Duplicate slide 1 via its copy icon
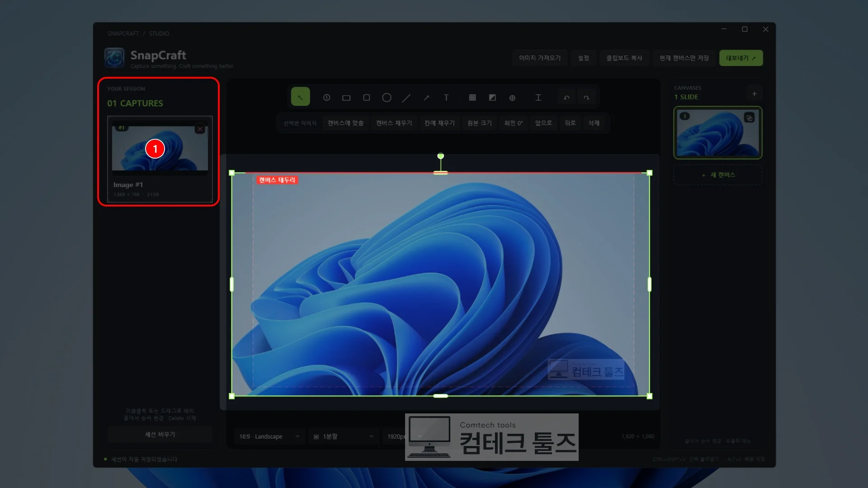The image size is (868, 488). tap(749, 118)
